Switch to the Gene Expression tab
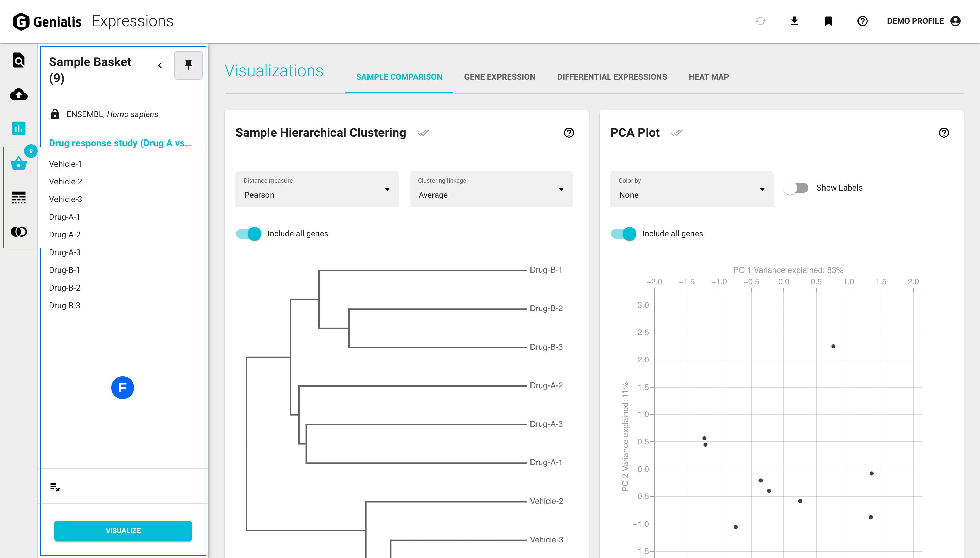Viewport: 980px width, 558px height. [500, 77]
